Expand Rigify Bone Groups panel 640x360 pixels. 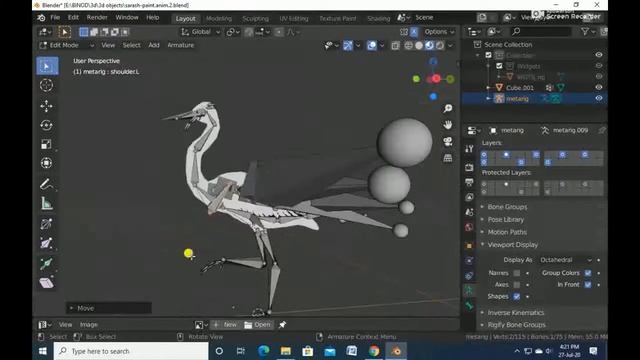pos(516,325)
